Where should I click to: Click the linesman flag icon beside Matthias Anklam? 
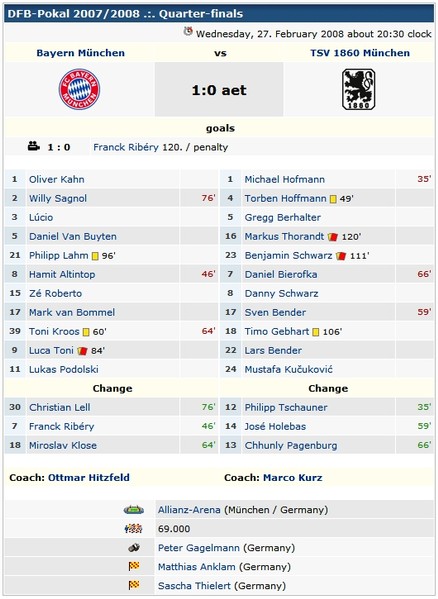(134, 566)
